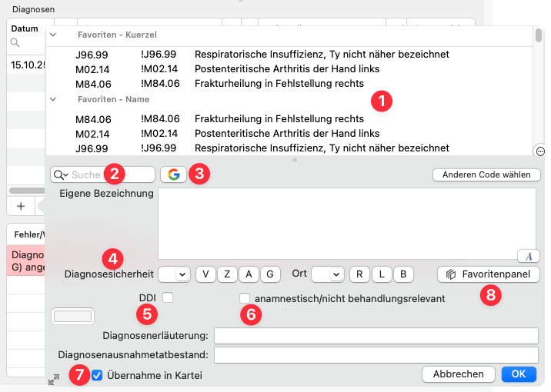Click the search magnifier icon in Suche field
551x392 pixels.
point(61,174)
